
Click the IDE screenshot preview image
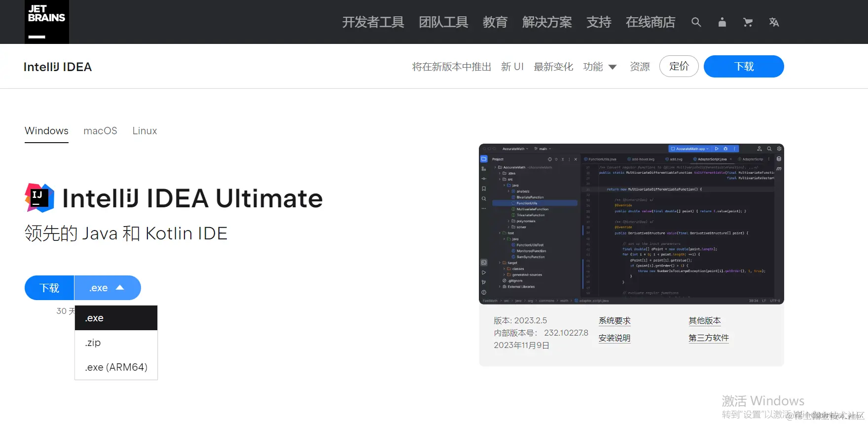click(x=631, y=224)
